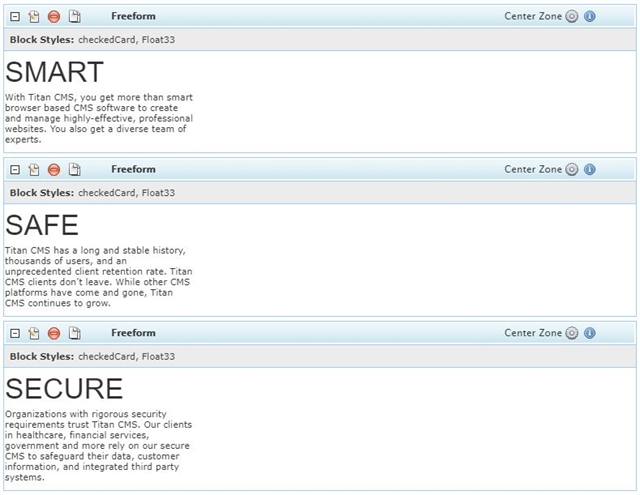Screen dimensions: 640x495
Task: Delete the SAFE Freeform block
Action: pyautogui.click(x=54, y=169)
